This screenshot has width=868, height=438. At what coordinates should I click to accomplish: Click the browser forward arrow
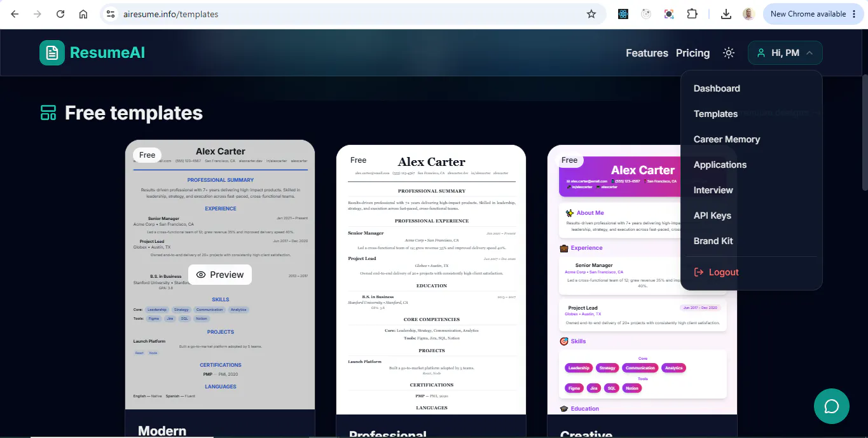[x=38, y=14]
